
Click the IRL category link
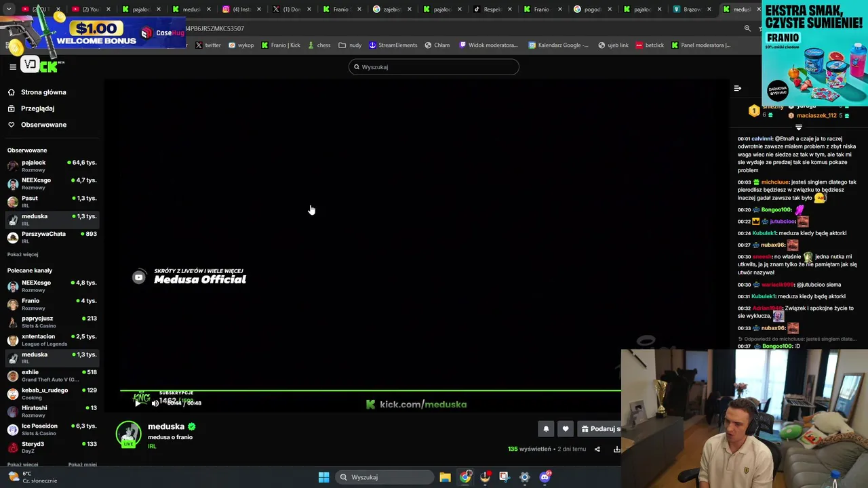[x=152, y=446]
